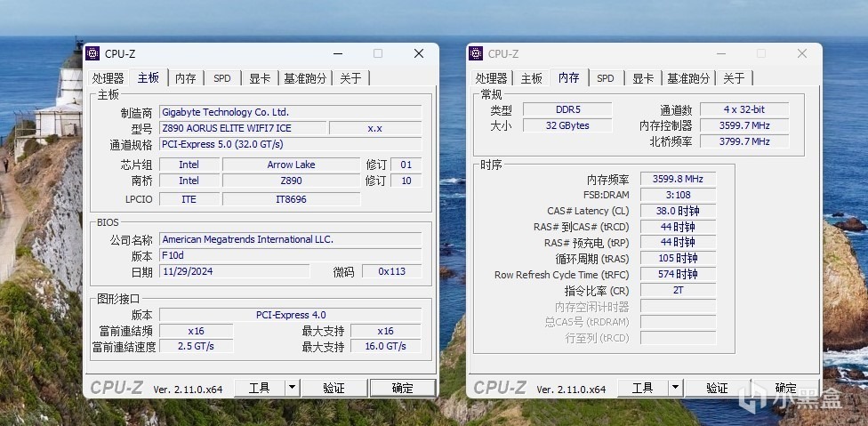Minimize the right CPU-Z window

pyautogui.click(x=720, y=53)
